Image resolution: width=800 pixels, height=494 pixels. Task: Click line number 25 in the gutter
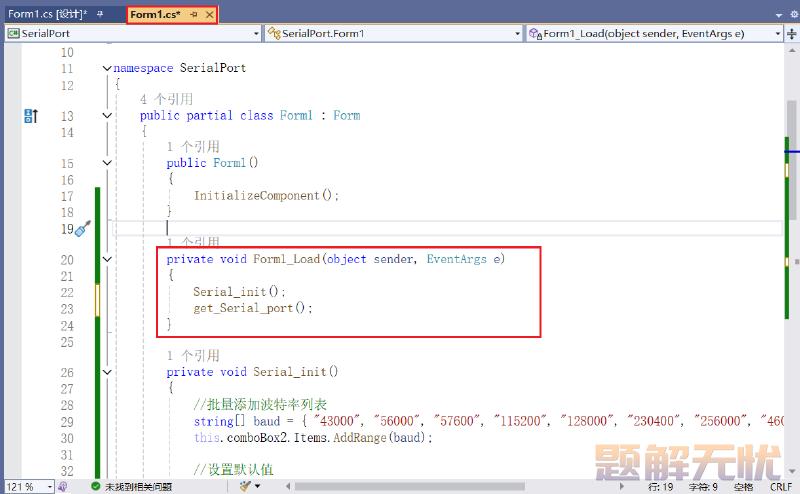67,342
